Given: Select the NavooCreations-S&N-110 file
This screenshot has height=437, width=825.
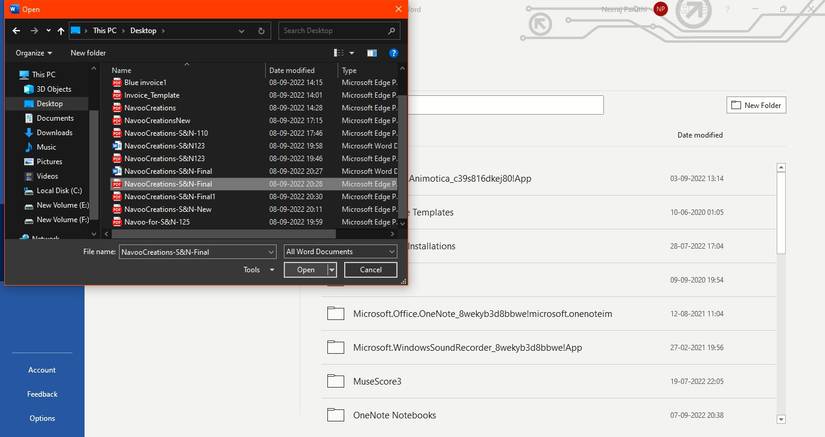Looking at the screenshot, I should 254,133.
